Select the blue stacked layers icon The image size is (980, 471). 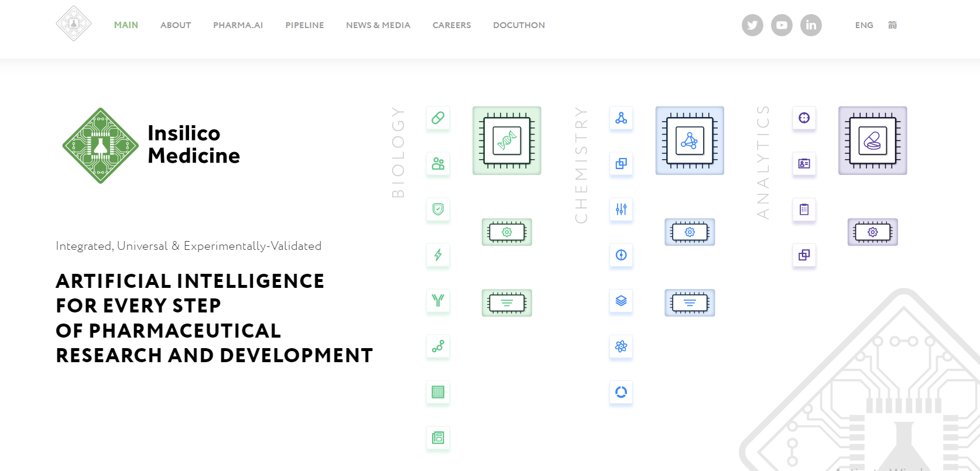[621, 301]
